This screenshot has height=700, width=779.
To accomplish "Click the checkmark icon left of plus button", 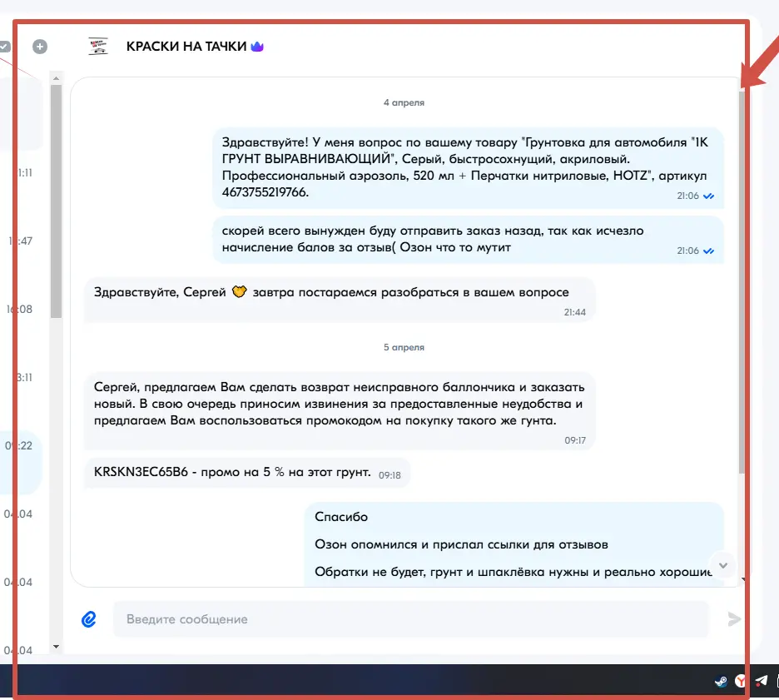I will [x=4, y=47].
